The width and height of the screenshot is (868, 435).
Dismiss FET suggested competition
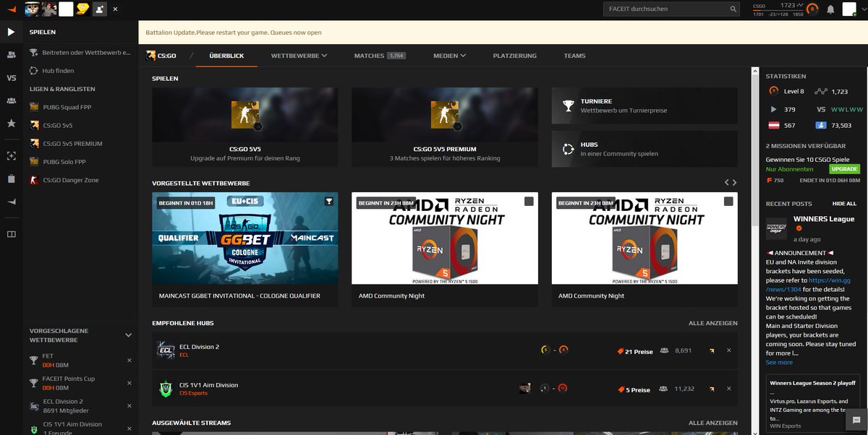[x=129, y=360]
